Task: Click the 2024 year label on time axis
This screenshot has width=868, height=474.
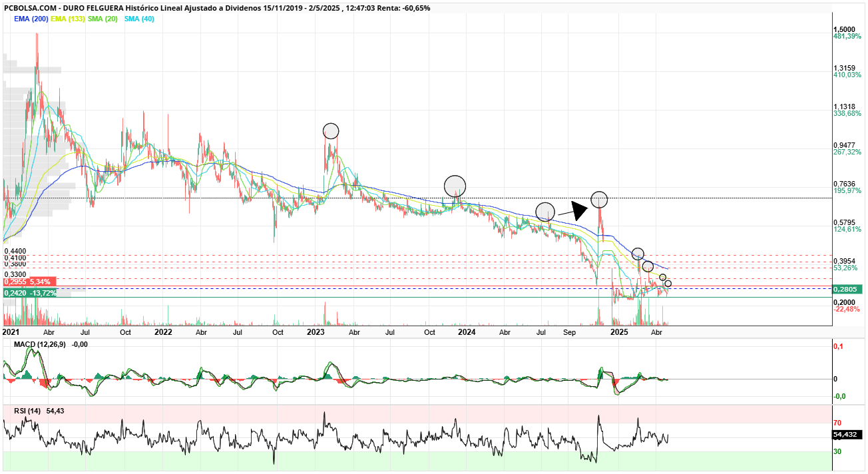Action: 467,332
